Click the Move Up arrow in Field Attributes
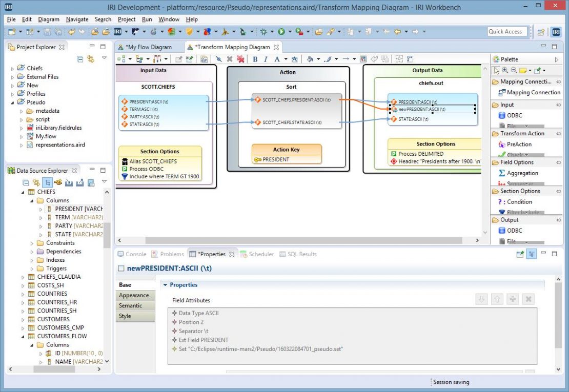The width and height of the screenshot is (569, 392). [497, 299]
